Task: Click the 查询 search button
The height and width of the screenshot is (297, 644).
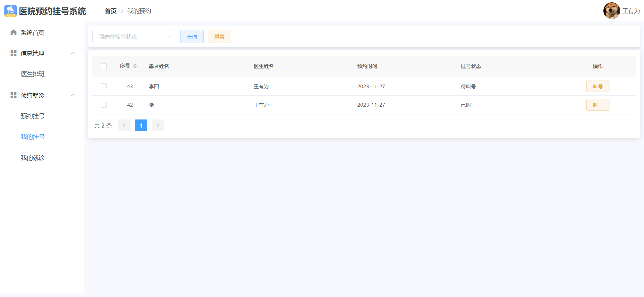Action: pos(192,37)
